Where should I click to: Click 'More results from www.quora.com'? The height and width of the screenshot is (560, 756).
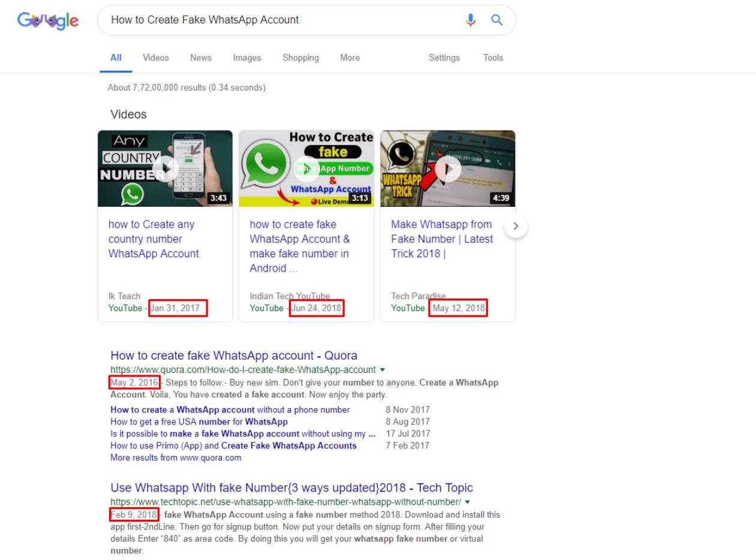[x=176, y=457]
